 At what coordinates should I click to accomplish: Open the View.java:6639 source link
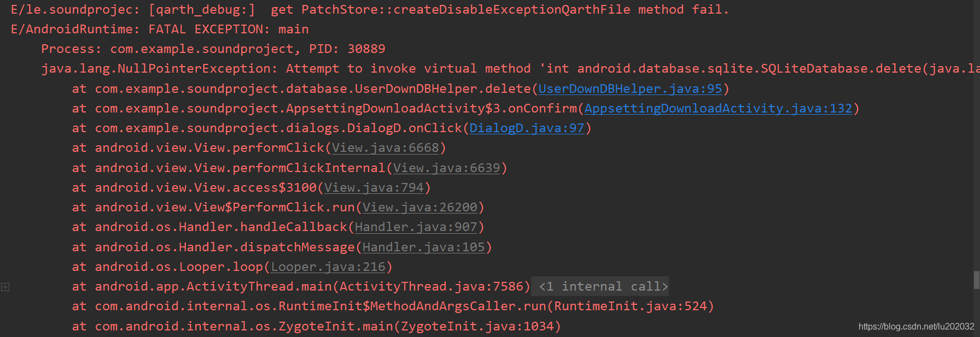click(447, 168)
